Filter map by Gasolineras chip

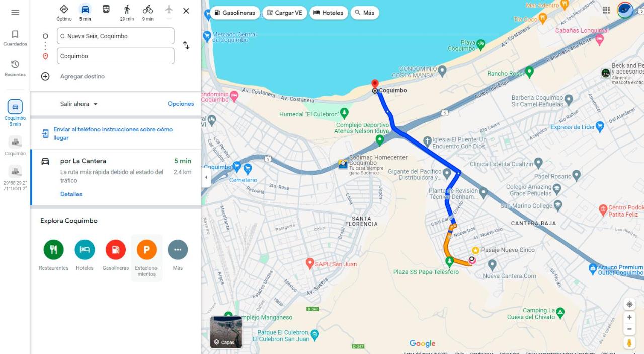point(234,13)
